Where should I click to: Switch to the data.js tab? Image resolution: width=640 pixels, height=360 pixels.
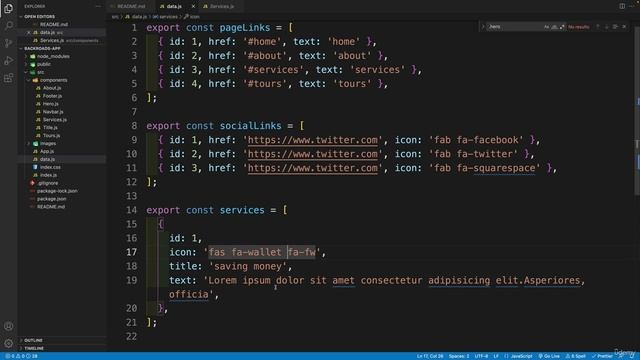(x=174, y=7)
